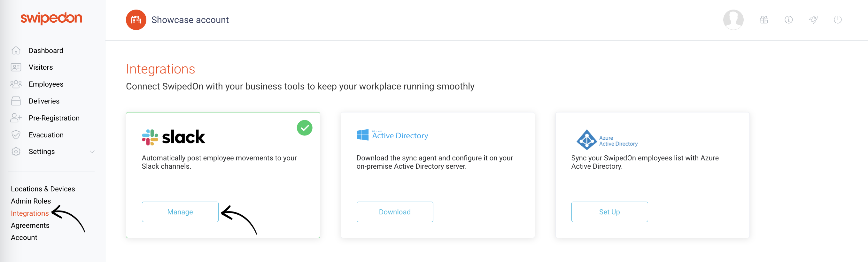Click the Dashboard home icon
The image size is (868, 262).
pos(16,50)
